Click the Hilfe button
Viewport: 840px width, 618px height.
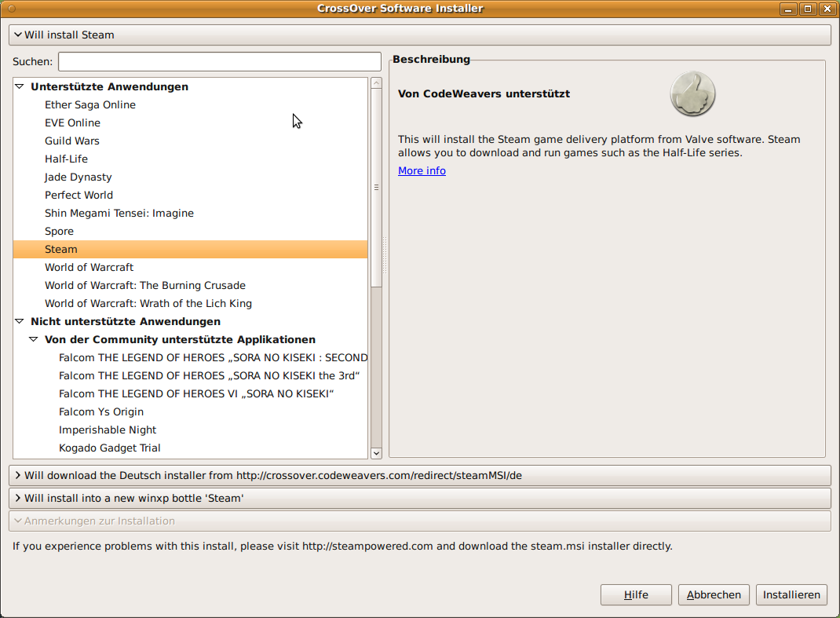(636, 595)
